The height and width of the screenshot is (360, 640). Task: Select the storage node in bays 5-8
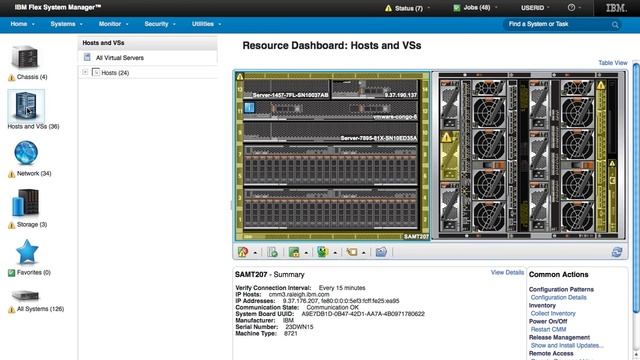(x=331, y=165)
